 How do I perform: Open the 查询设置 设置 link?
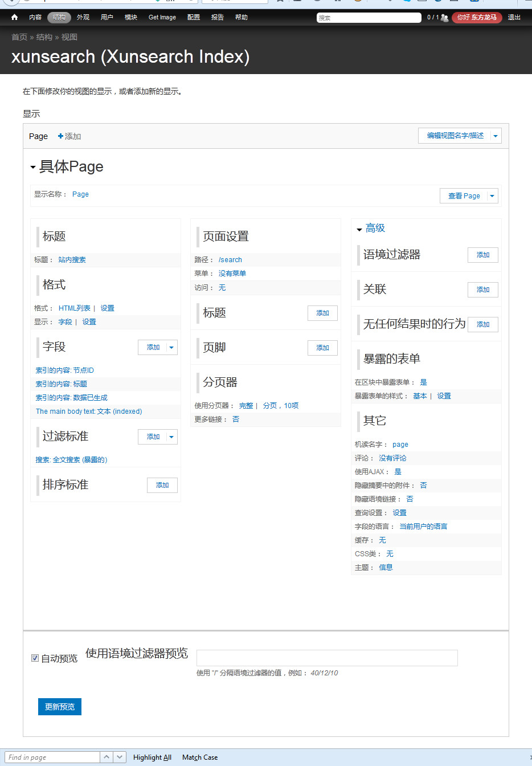399,513
